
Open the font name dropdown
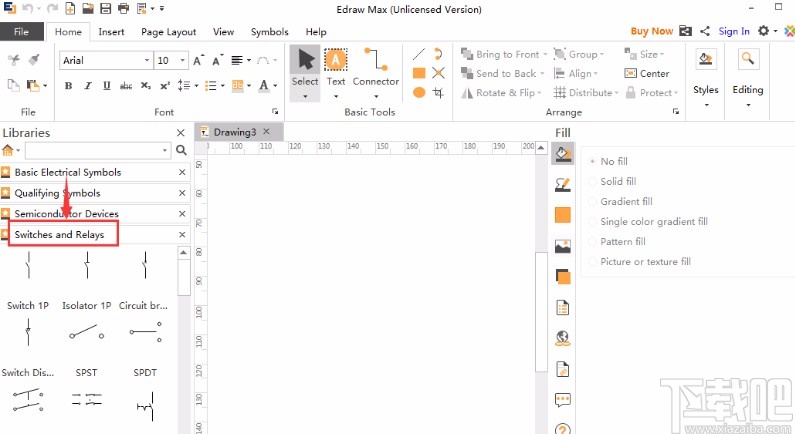pyautogui.click(x=147, y=60)
